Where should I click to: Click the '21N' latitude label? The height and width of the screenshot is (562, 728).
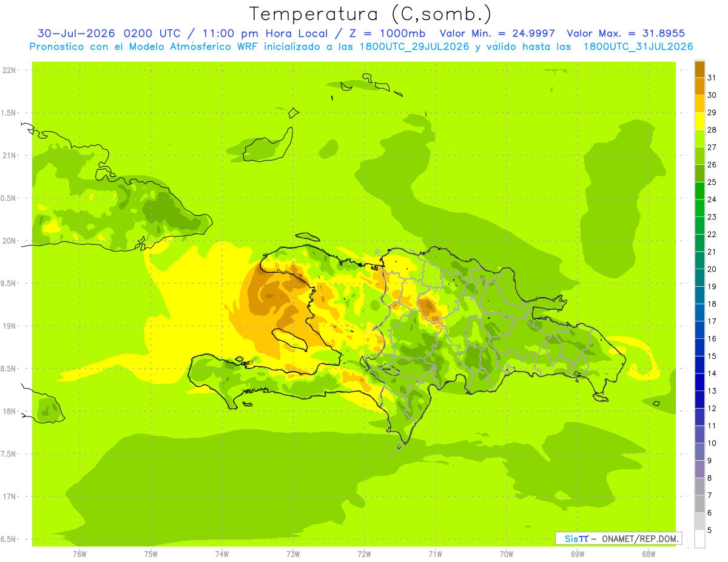coord(10,155)
